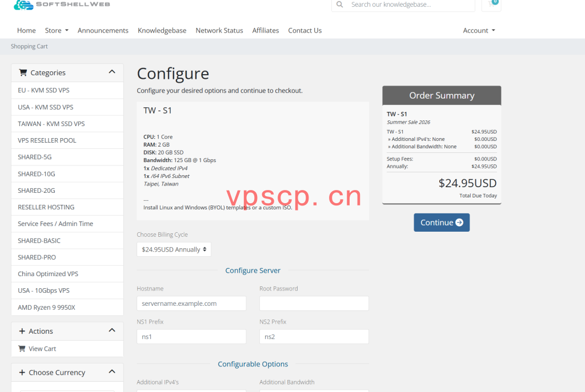Open the Store dropdown menu
Image resolution: width=585 pixels, height=392 pixels.
[x=57, y=30]
